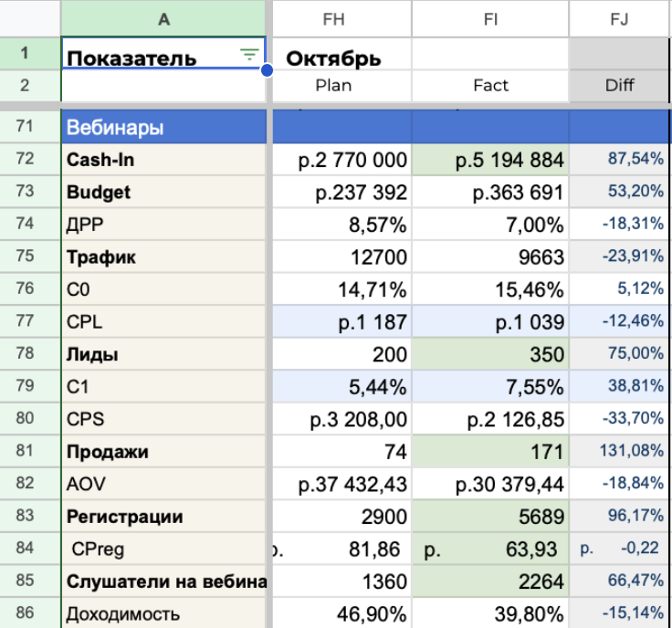Select the CPS label cell
This screenshot has width=672, height=628.
click(x=163, y=419)
